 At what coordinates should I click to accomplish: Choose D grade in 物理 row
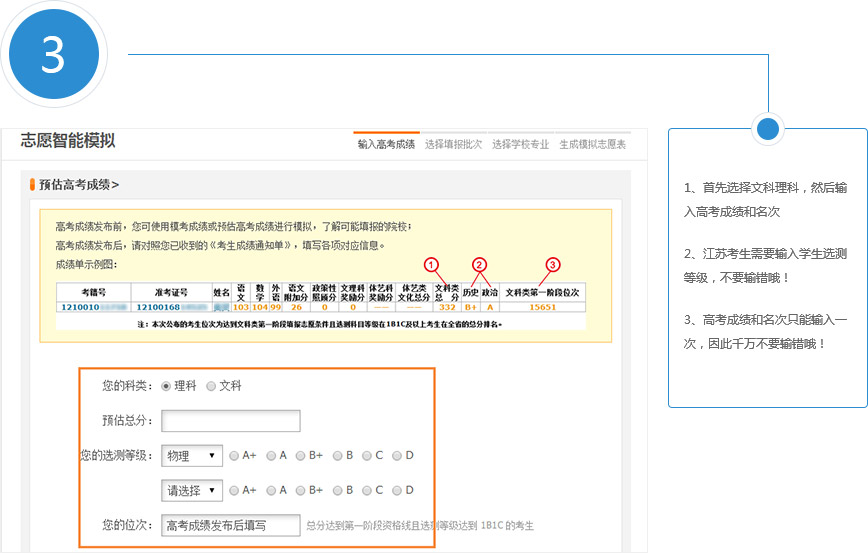[397, 456]
